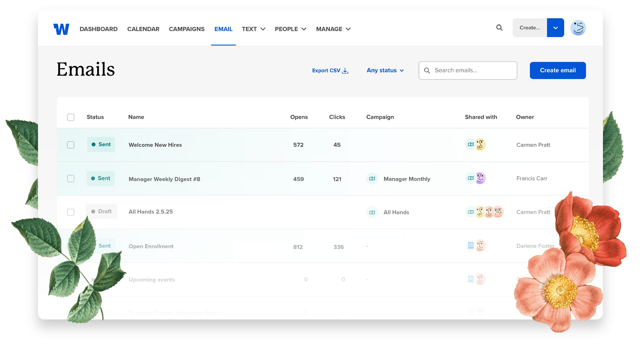Click the yellow avatar in Welcome New Hires row

point(480,144)
